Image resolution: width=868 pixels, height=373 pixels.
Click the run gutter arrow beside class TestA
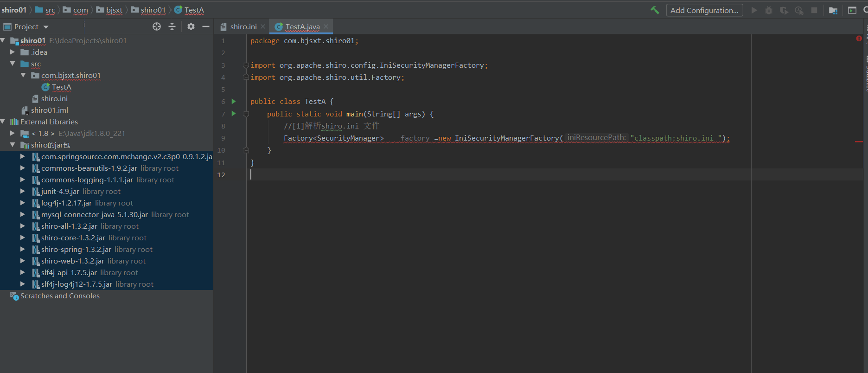click(234, 101)
